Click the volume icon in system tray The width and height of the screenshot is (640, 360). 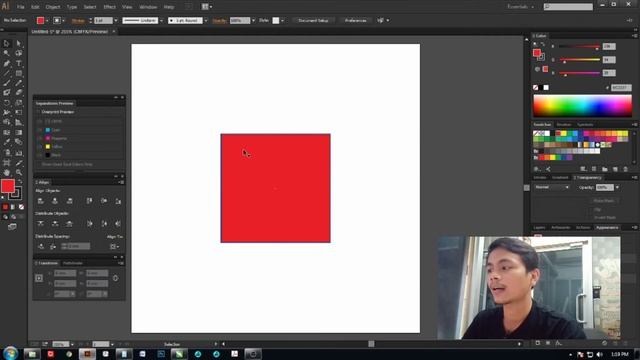(599, 354)
